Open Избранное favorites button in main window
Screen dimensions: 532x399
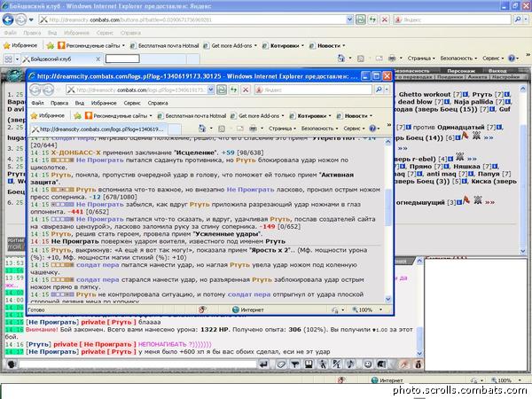coord(20,45)
